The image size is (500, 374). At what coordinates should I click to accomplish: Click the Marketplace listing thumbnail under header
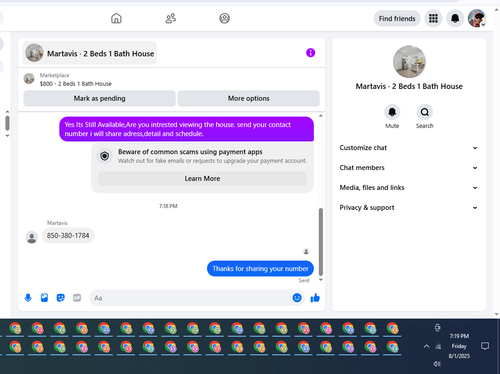point(29,79)
